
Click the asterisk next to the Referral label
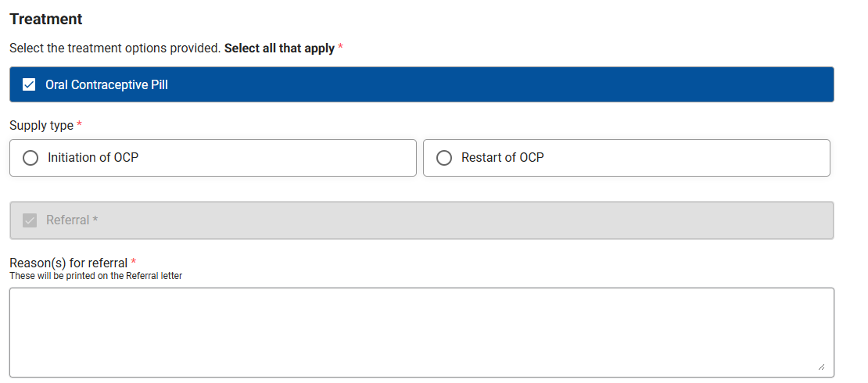(95, 220)
